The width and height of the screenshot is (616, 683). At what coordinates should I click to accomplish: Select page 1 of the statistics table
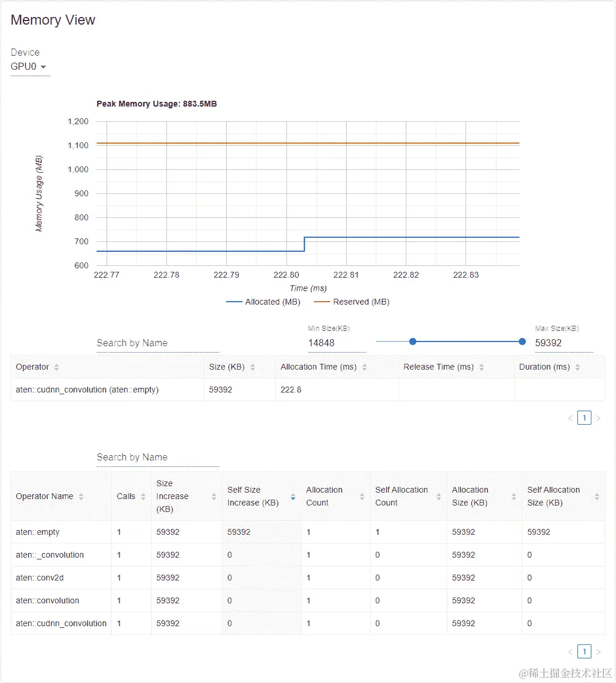point(584,651)
